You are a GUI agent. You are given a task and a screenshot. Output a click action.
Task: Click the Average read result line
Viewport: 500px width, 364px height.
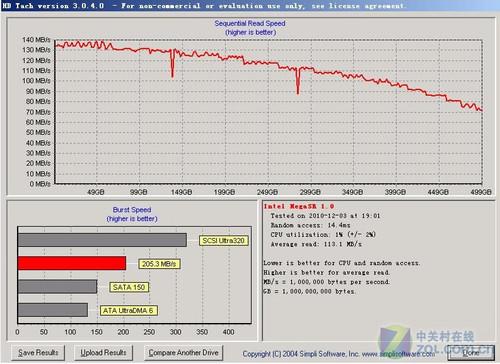pos(316,244)
